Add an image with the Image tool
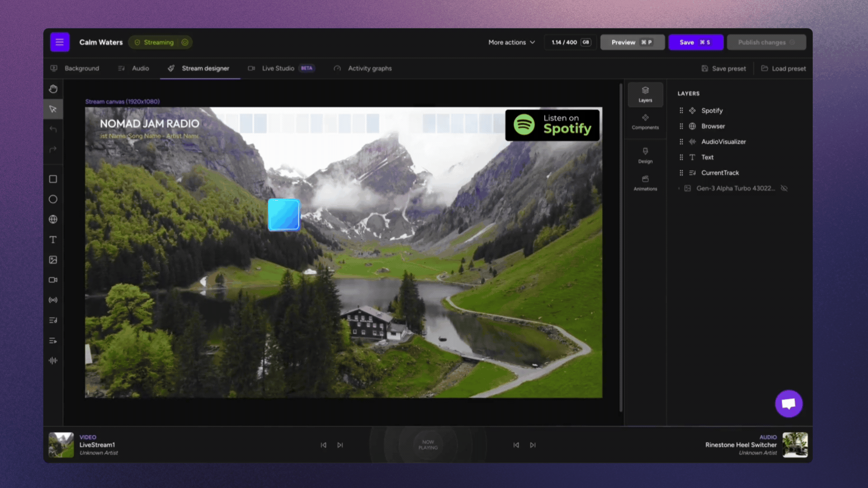The height and width of the screenshot is (488, 868). tap(53, 259)
